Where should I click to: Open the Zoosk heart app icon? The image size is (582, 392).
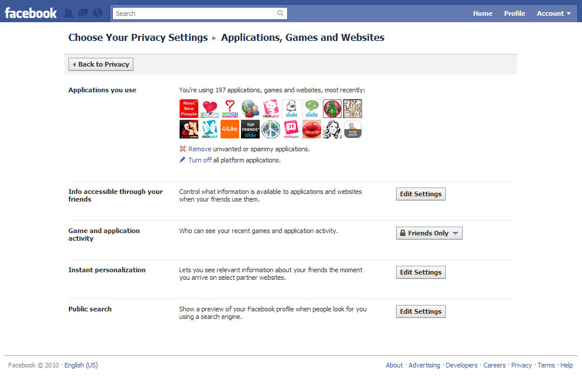209,109
